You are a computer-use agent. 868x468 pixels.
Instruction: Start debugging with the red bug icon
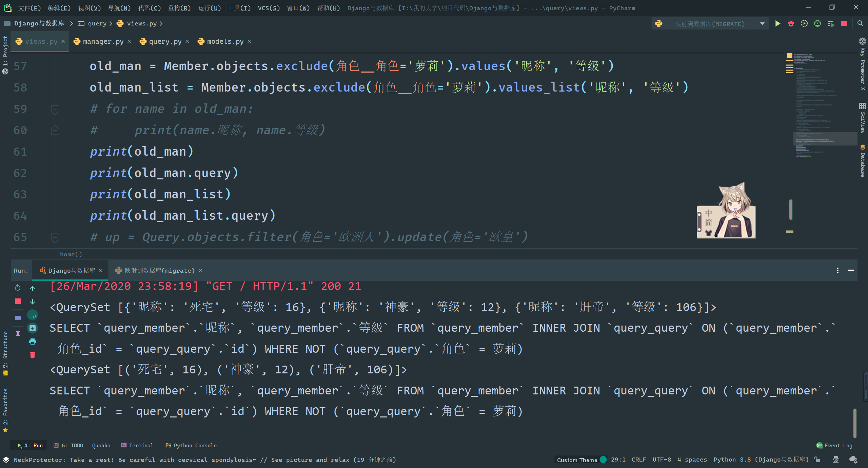[791, 24]
